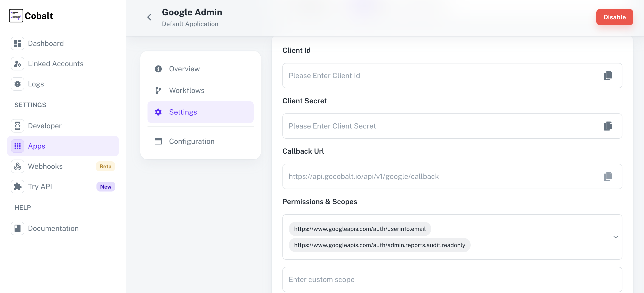Open the Workflows section

(186, 90)
